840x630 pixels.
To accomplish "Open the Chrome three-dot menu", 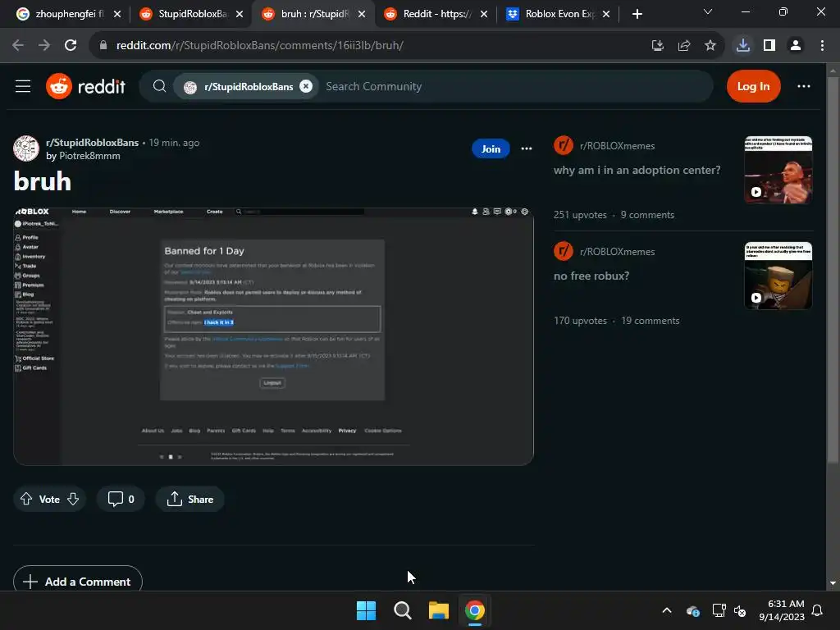I will [x=822, y=46].
